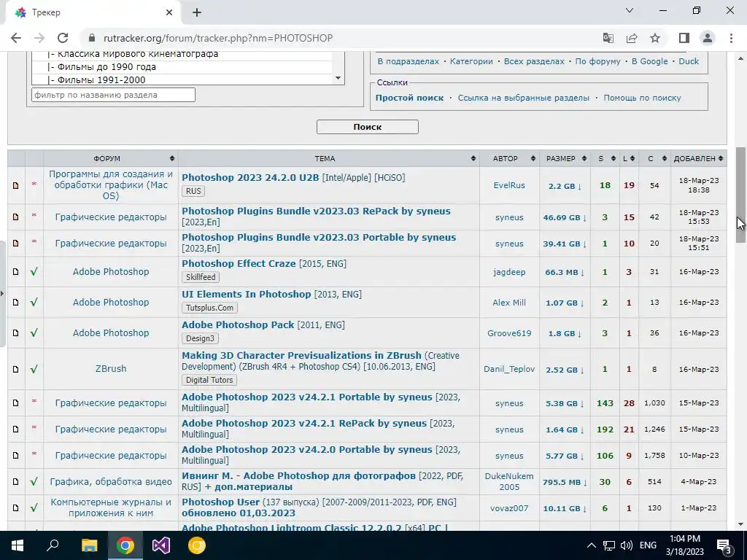Click the Digital Tutors tag

(x=209, y=380)
